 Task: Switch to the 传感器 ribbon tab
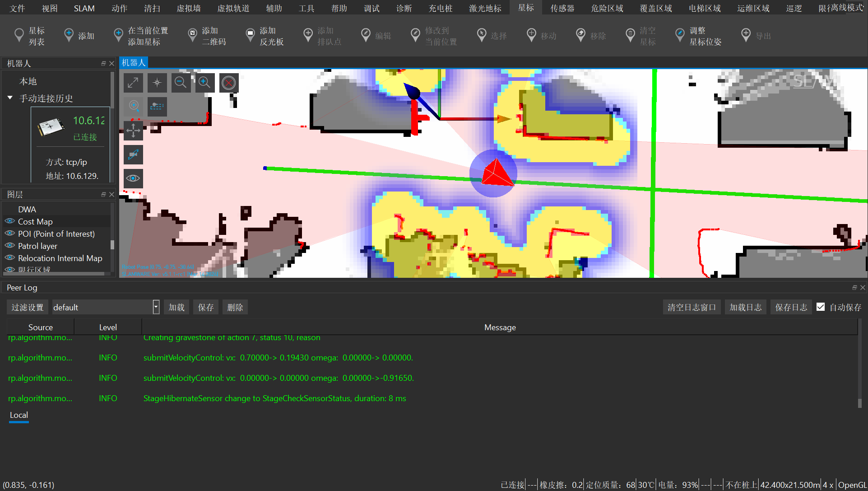tap(562, 8)
